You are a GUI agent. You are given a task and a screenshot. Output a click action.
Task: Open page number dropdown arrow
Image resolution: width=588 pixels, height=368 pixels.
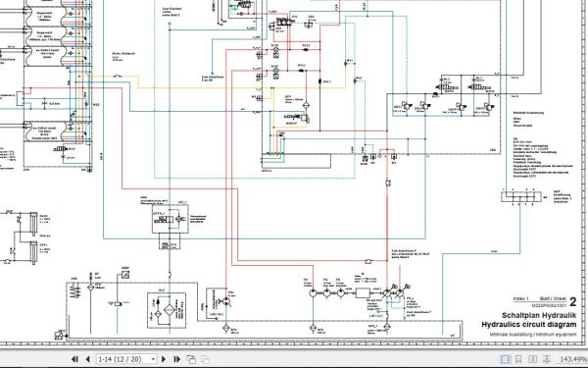click(153, 359)
